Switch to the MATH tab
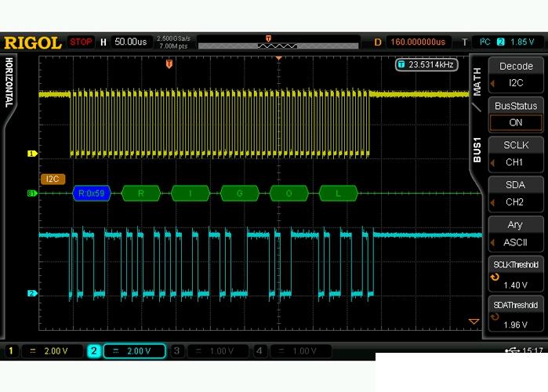This screenshot has width=548, height=392. (x=477, y=81)
